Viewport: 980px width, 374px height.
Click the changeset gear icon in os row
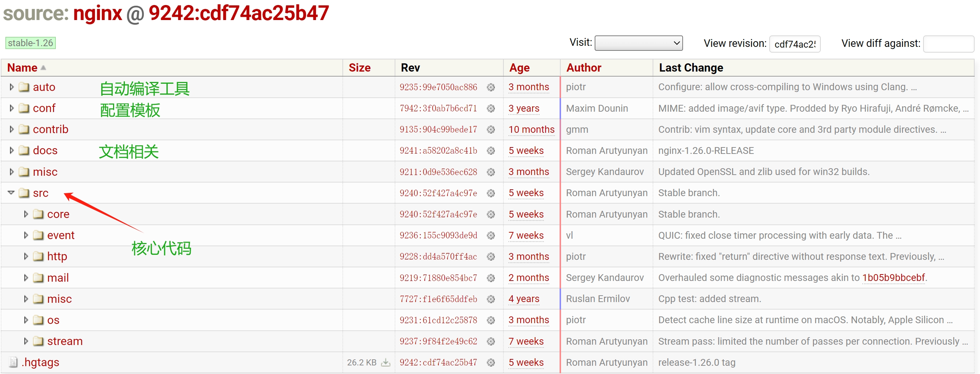(491, 320)
